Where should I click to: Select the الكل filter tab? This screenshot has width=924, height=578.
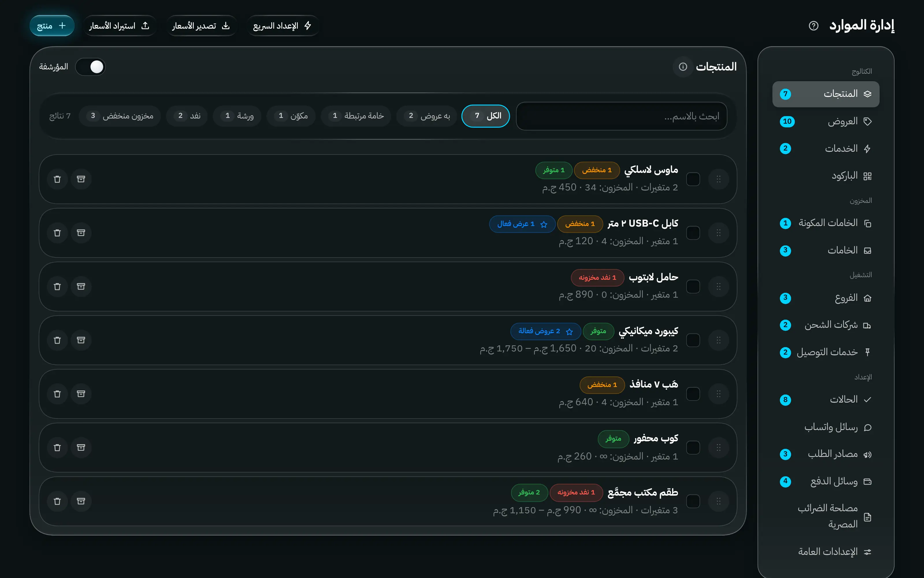click(x=486, y=116)
